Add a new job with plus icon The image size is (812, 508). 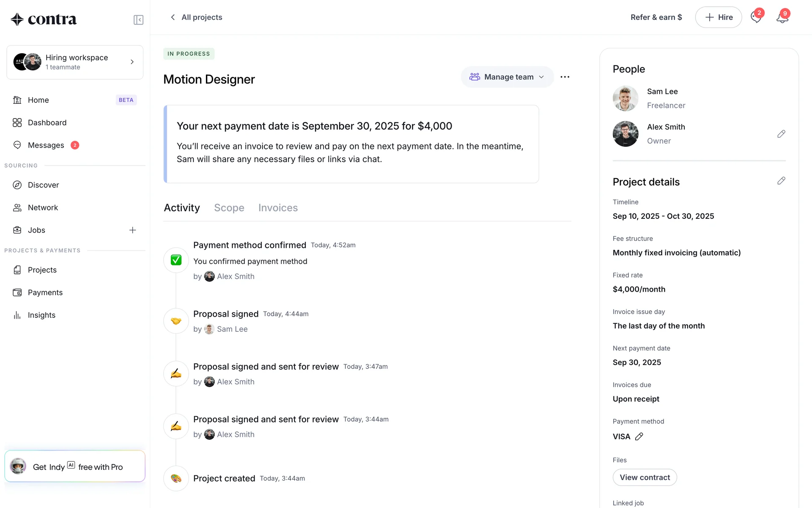(x=132, y=230)
